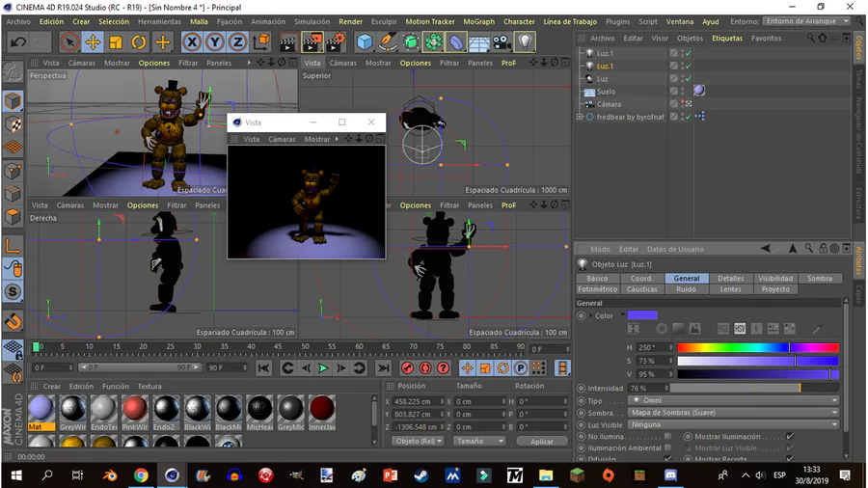This screenshot has width=868, height=488.
Task: Adjust the Intensidad slider
Action: click(755, 388)
